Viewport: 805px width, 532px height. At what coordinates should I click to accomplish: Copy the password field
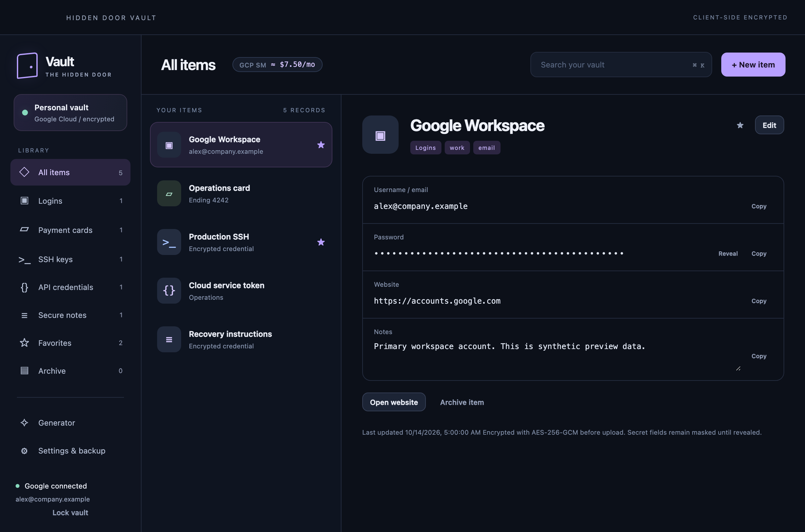point(759,253)
